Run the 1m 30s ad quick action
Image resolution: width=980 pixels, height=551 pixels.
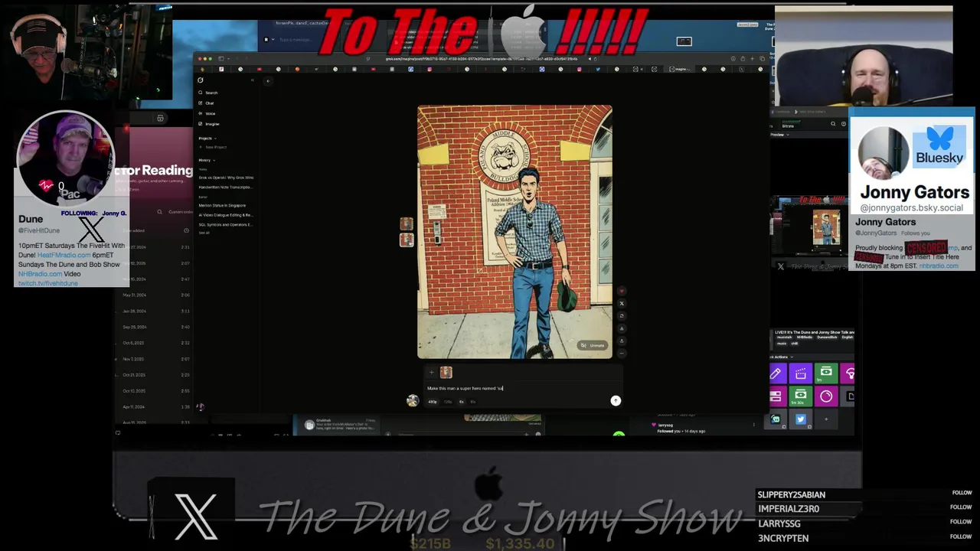click(801, 396)
